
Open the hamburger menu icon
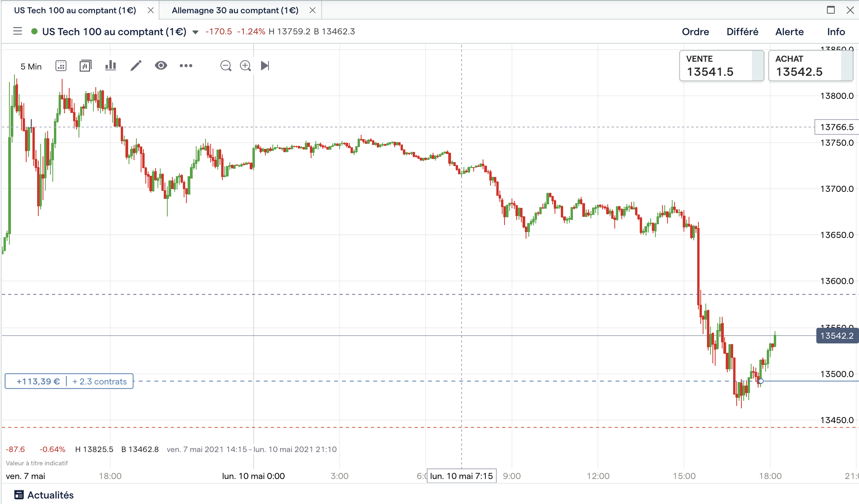[x=18, y=31]
